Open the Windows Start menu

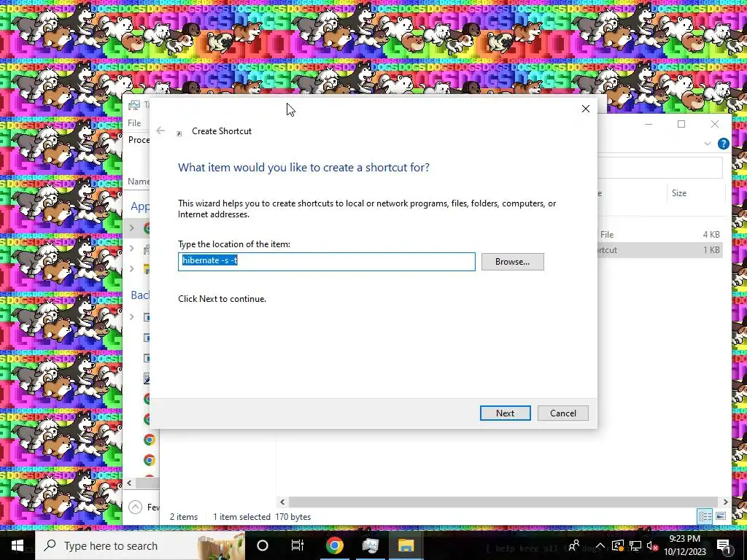point(18,545)
